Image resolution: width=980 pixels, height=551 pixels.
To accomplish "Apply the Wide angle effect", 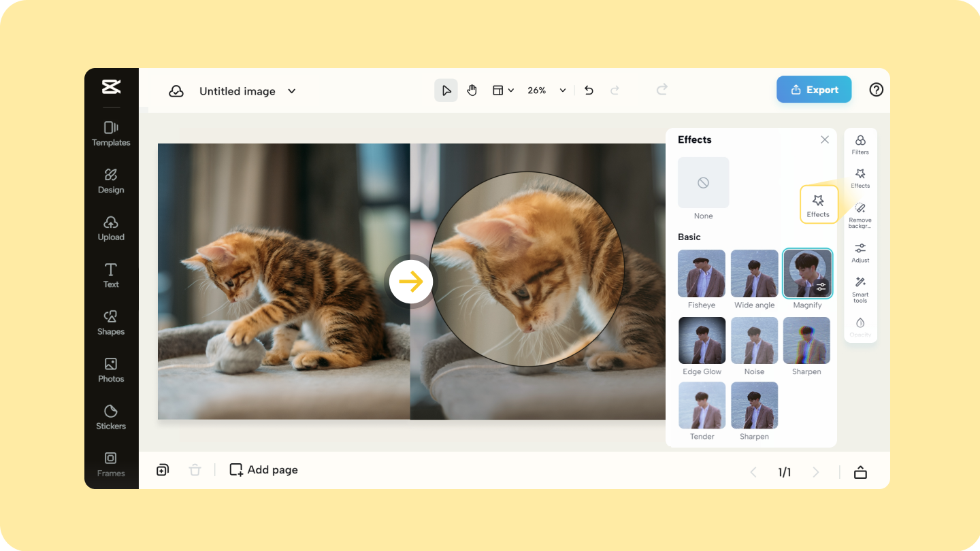I will tap(755, 273).
